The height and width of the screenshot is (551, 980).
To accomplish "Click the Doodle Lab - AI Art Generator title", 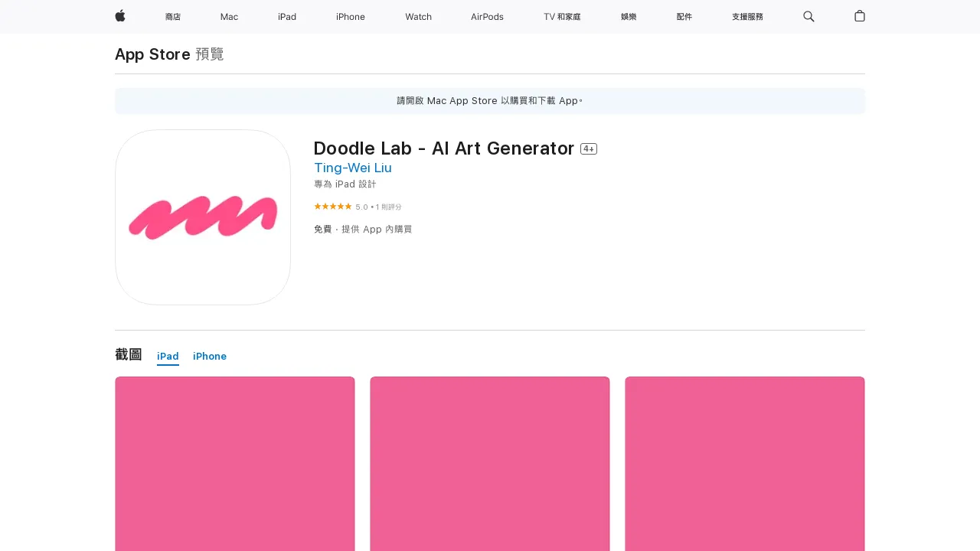I will click(x=444, y=148).
